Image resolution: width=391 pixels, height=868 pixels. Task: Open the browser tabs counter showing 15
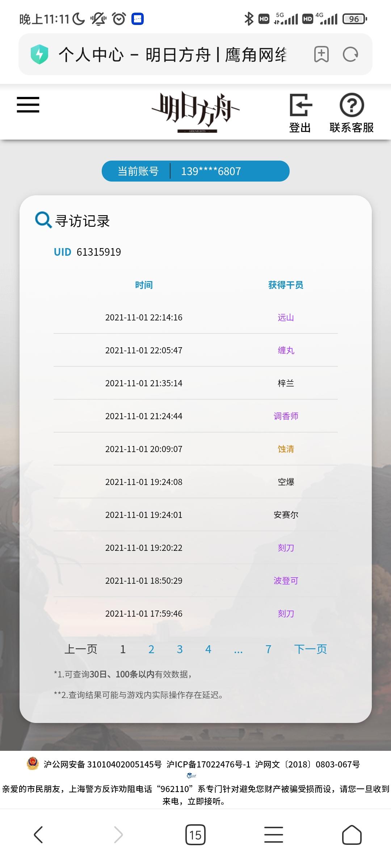tap(195, 835)
